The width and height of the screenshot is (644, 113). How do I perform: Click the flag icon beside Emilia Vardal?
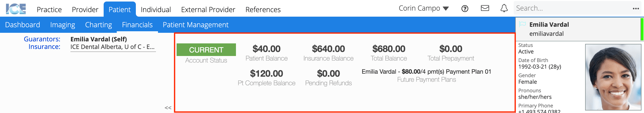(522, 24)
